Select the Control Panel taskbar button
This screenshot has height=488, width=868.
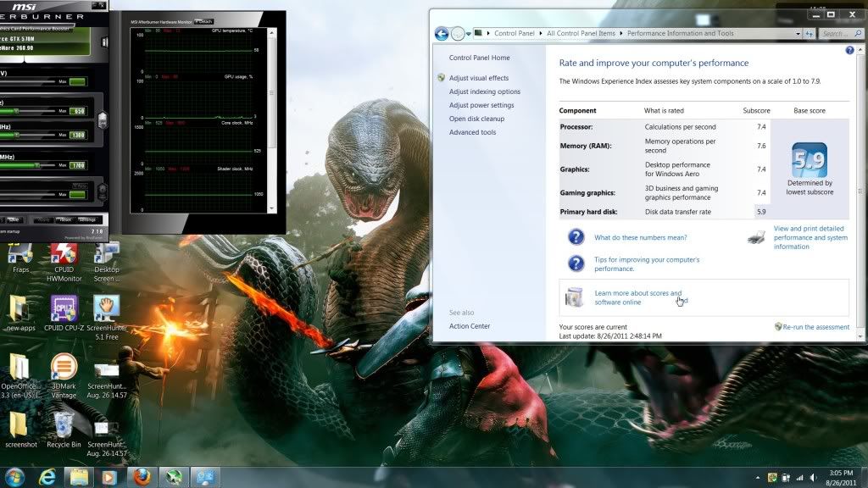click(x=205, y=477)
